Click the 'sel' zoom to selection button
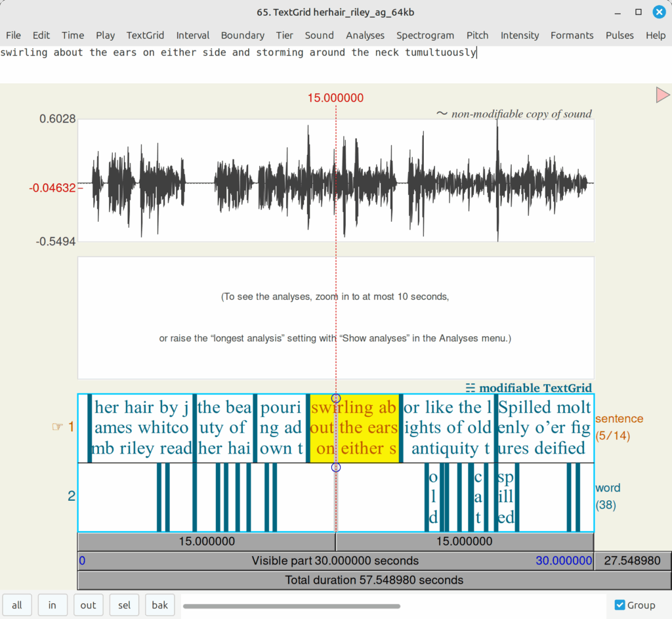This screenshot has height=619, width=672. click(124, 605)
